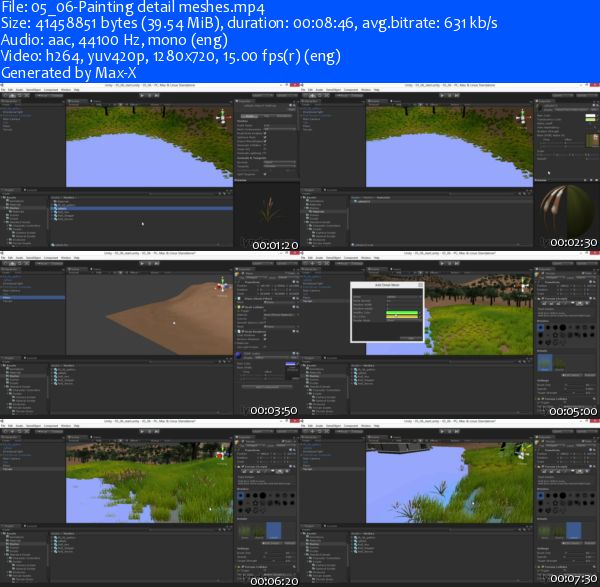Screen dimensions: 600x587
Task: Open the File menu in the 00:01:20 frame
Action: (x=3, y=90)
